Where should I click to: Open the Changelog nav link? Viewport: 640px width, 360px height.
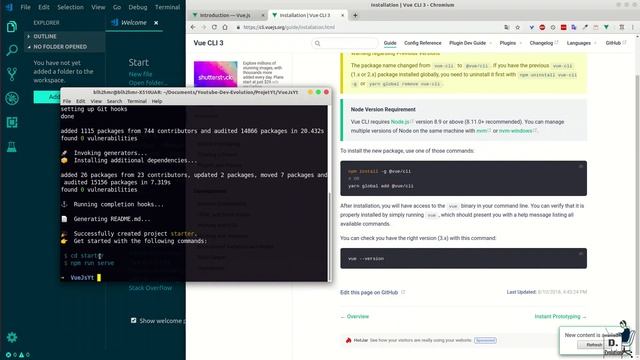pyautogui.click(x=543, y=43)
